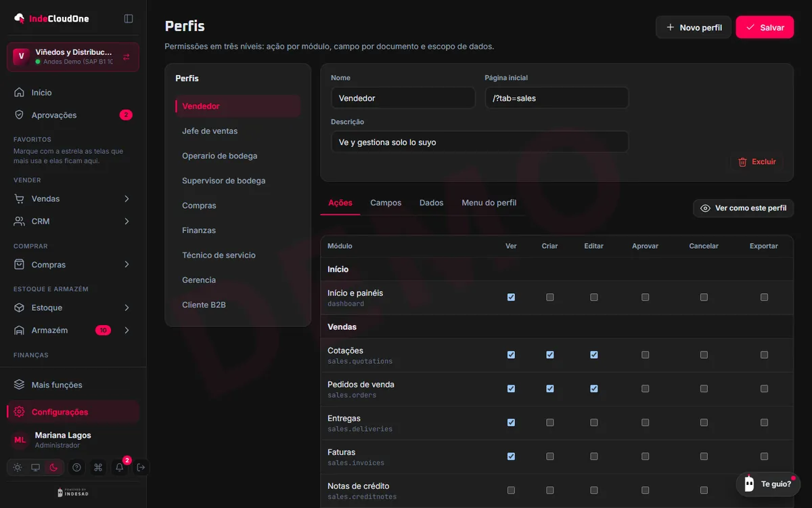Click Ver como este perfil
This screenshot has height=508, width=812.
(743, 208)
